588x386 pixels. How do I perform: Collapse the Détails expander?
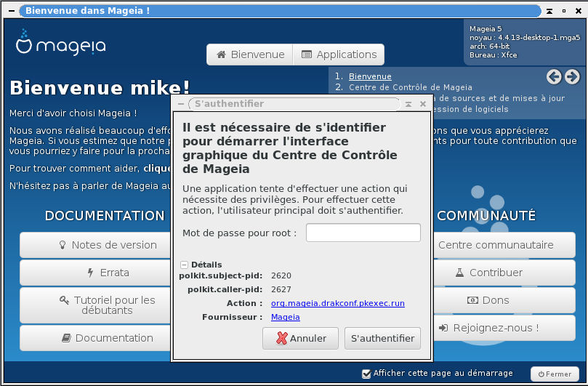pyautogui.click(x=184, y=265)
